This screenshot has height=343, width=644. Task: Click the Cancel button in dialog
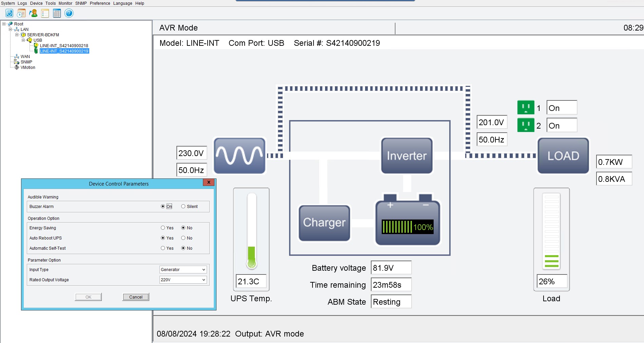pyautogui.click(x=136, y=297)
